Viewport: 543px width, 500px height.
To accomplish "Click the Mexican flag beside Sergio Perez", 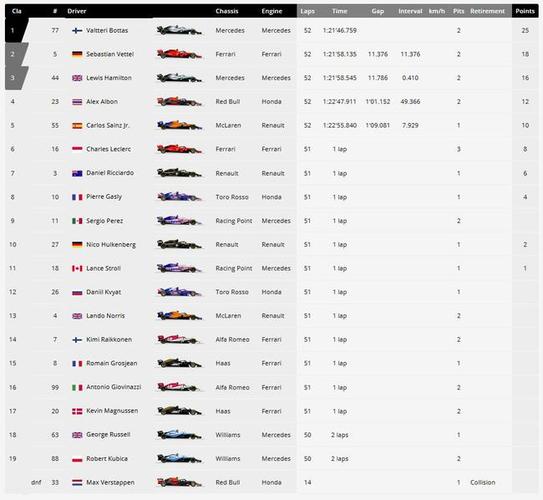I will pos(77,221).
